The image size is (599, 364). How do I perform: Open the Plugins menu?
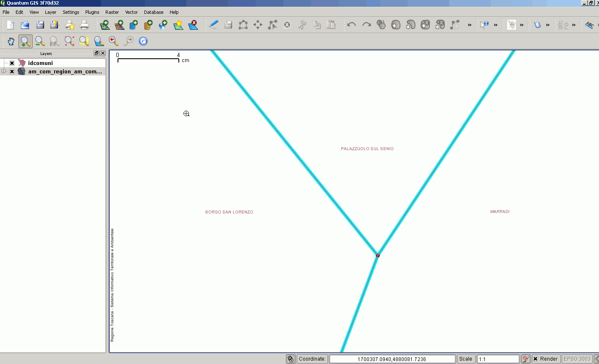coord(92,12)
